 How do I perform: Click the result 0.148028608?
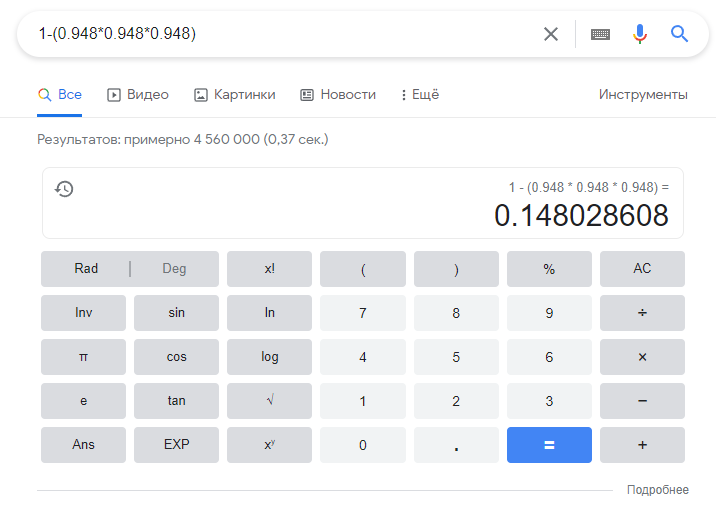pos(581,215)
